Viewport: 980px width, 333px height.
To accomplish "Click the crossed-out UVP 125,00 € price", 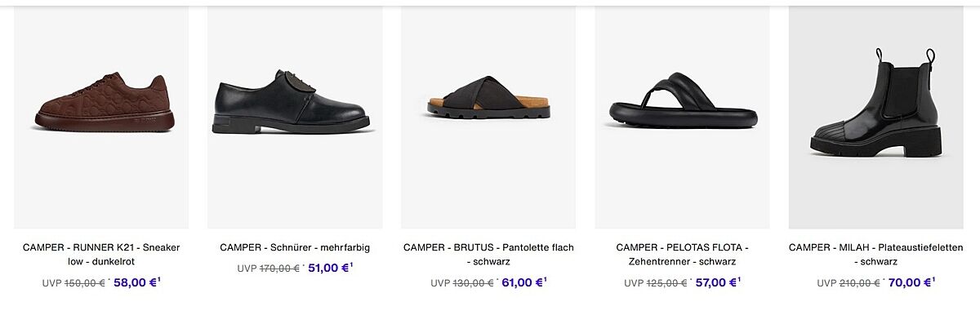I will pos(666,283).
